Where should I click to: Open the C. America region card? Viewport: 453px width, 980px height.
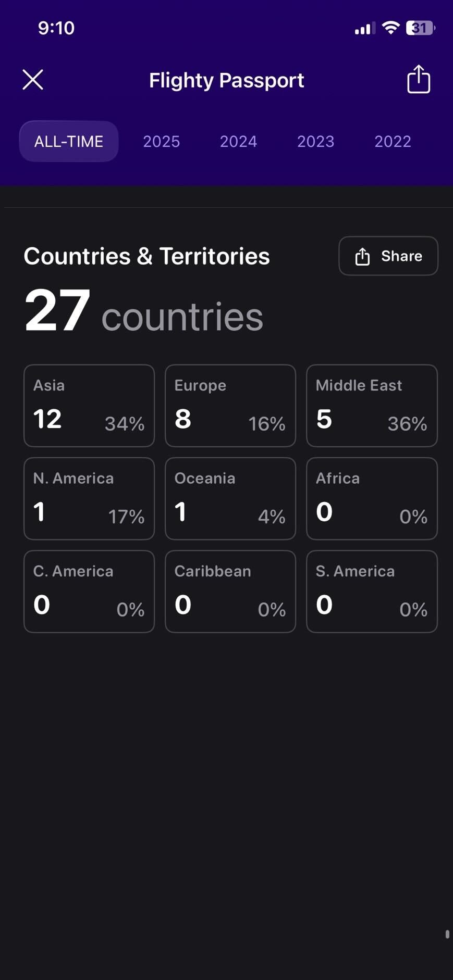coord(89,592)
